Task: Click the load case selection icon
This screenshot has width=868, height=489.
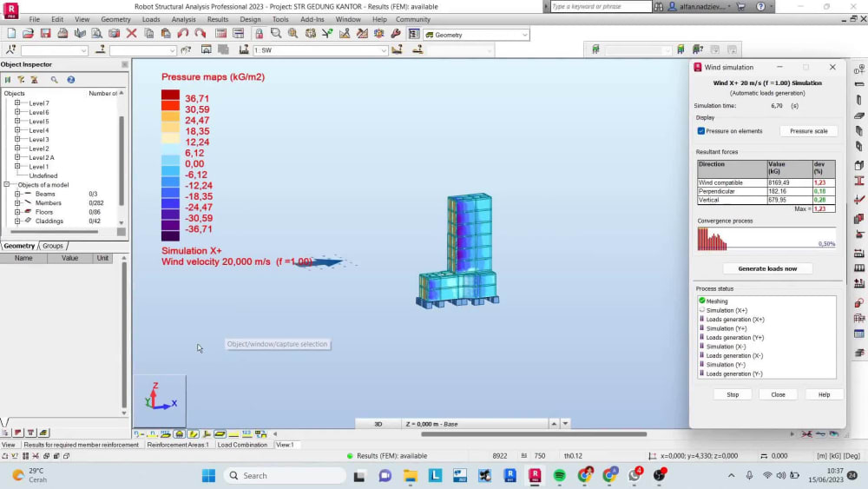Action: pyautogui.click(x=244, y=50)
